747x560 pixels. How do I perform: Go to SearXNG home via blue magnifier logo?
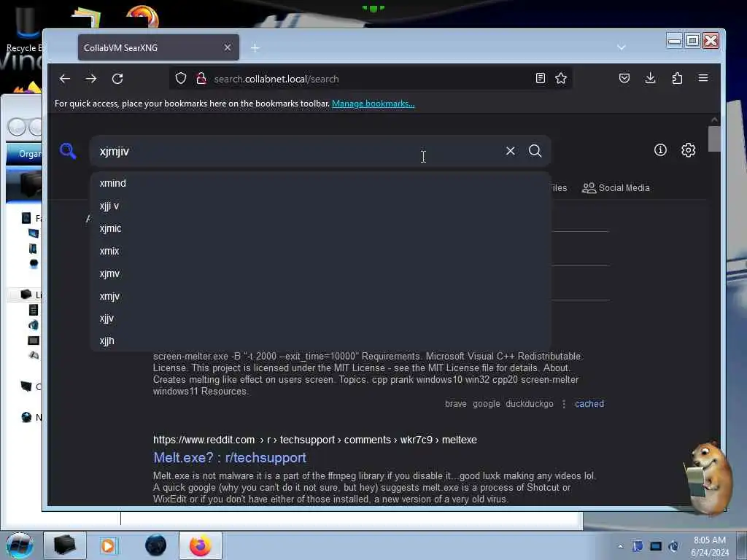pos(68,151)
